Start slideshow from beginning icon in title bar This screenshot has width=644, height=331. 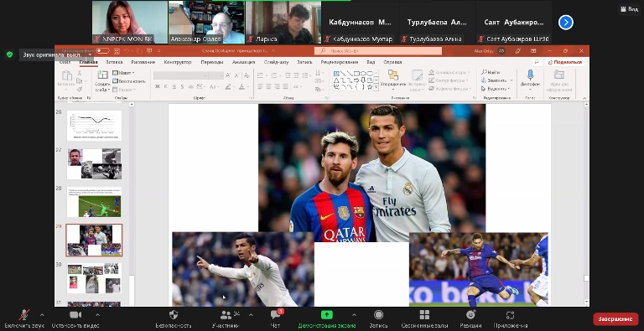(x=149, y=51)
